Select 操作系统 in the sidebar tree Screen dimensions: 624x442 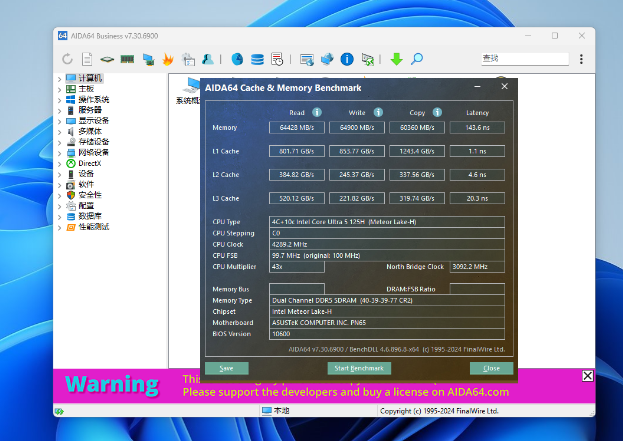click(x=94, y=99)
